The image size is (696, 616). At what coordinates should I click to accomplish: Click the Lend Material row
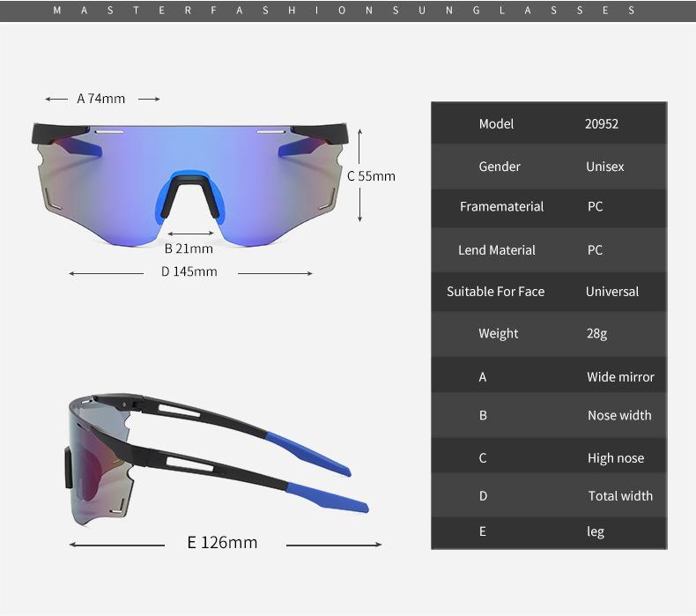click(x=549, y=250)
